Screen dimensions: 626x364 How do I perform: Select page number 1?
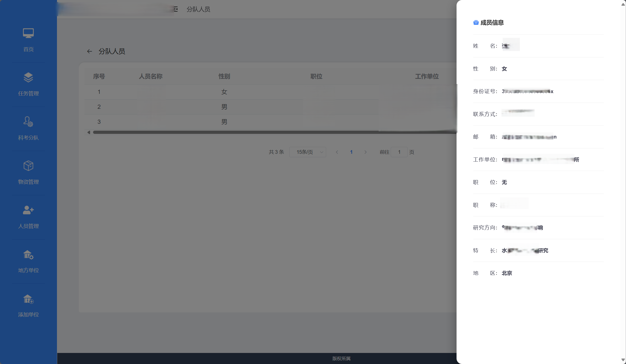tap(351, 152)
